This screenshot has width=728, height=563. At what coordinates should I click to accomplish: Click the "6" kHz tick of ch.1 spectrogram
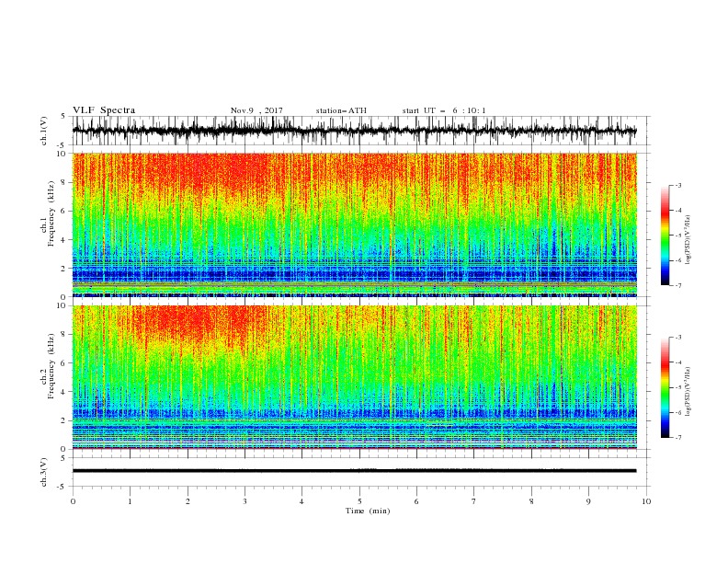click(64, 211)
